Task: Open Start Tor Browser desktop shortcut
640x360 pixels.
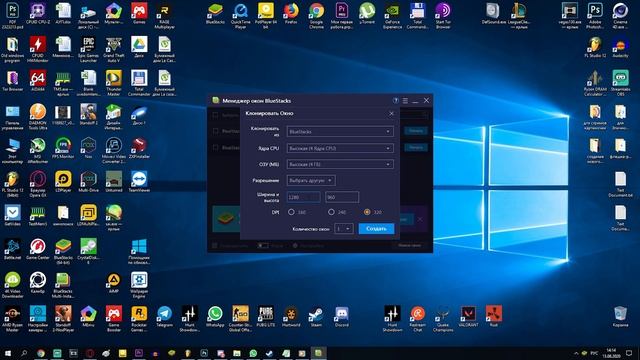Action: pos(443,16)
